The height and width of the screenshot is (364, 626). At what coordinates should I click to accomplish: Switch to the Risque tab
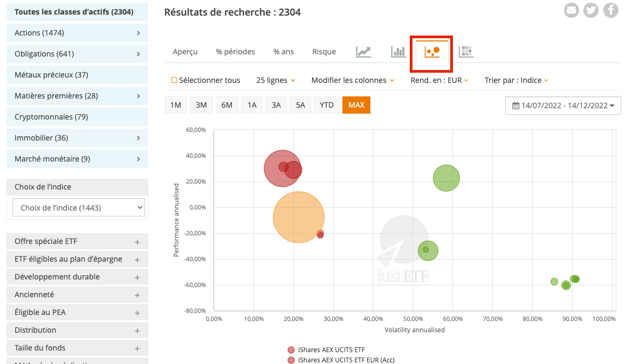point(324,52)
